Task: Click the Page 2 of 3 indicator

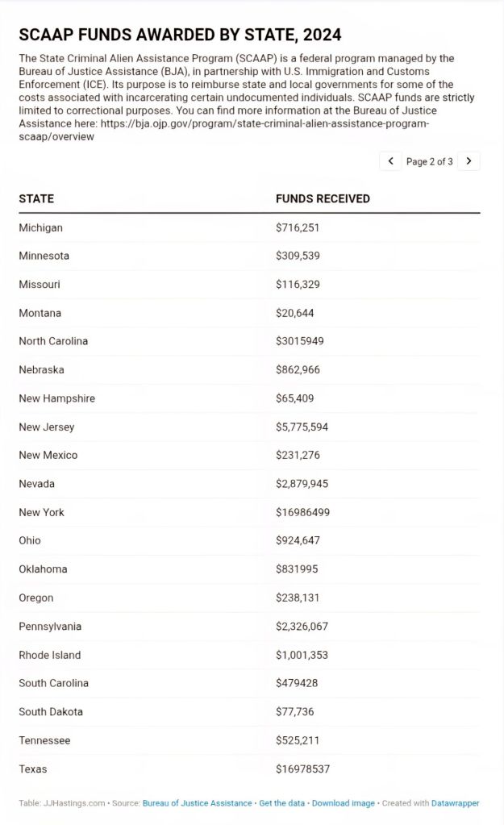Action: [x=429, y=161]
